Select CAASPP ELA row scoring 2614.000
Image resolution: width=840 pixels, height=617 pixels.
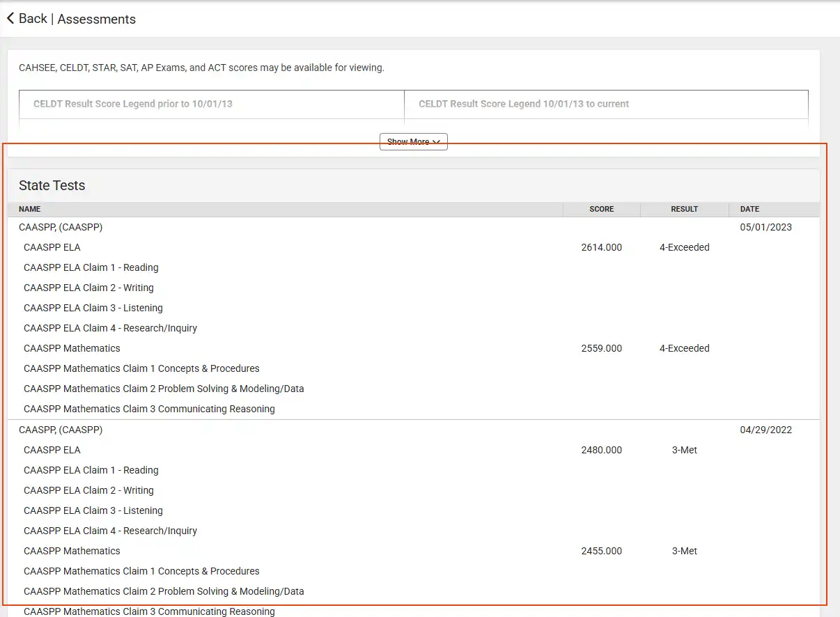[x=414, y=247]
